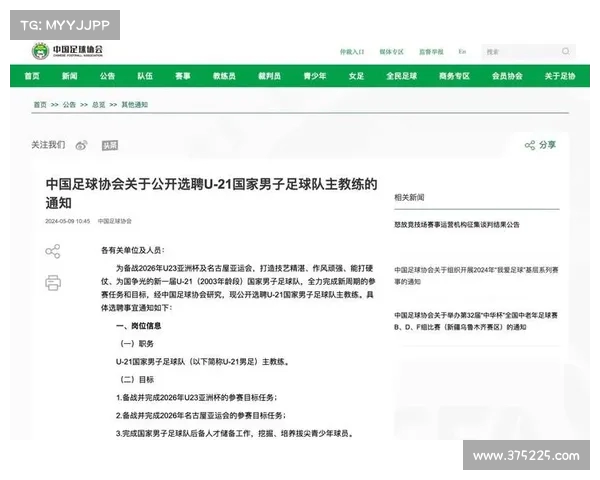Click the Toutiao follow icon

coord(109,145)
